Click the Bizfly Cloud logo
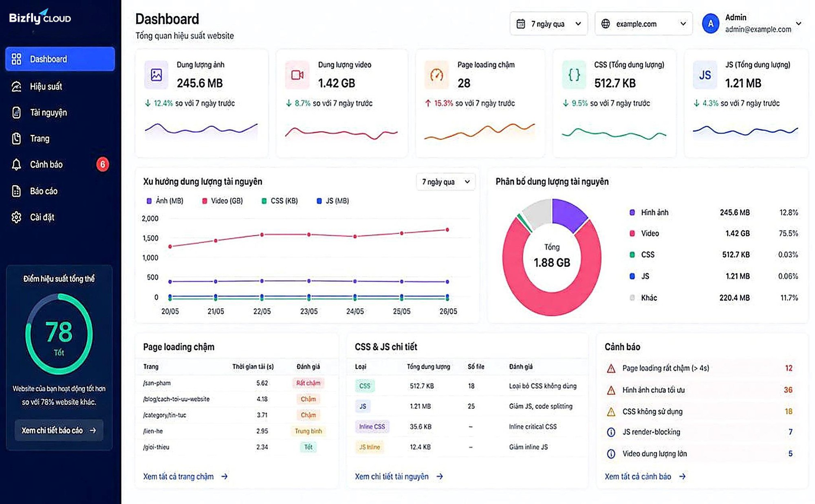This screenshot has width=815, height=504. coord(40,17)
